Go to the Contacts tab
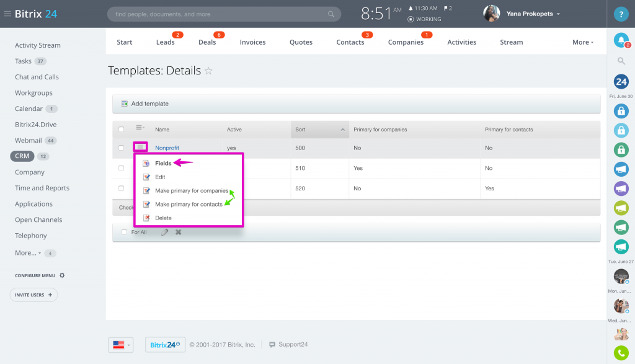 pos(350,42)
